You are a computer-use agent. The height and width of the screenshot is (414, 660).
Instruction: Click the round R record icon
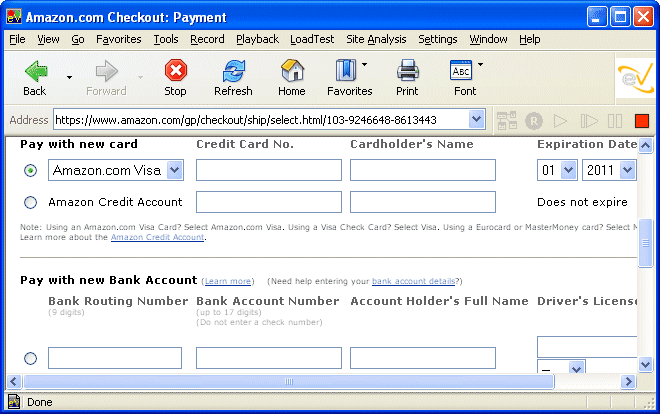(534, 121)
